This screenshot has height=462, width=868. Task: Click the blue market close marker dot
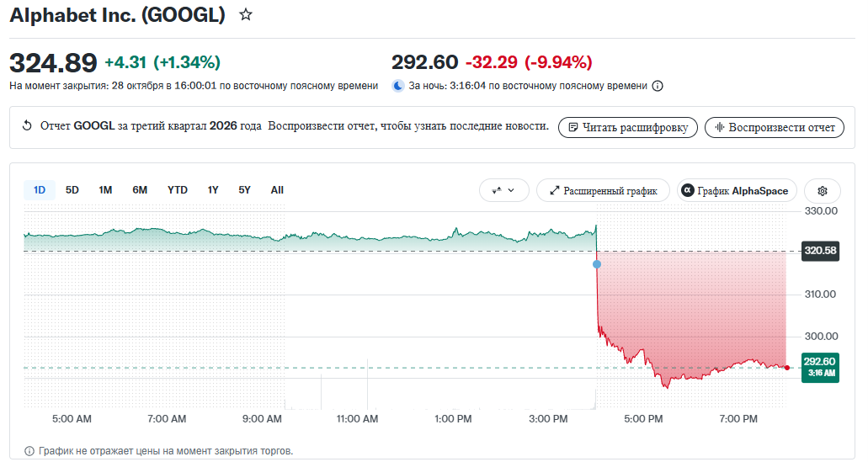(597, 264)
